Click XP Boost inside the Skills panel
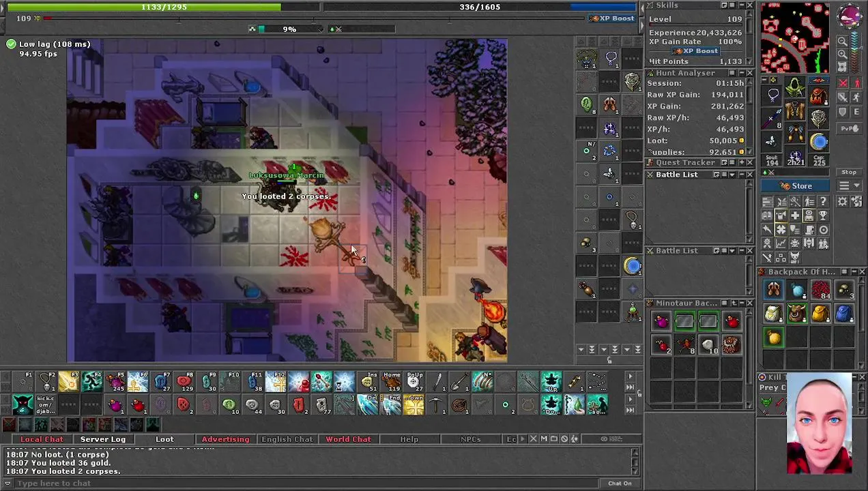This screenshot has width=868, height=491. [x=695, y=51]
